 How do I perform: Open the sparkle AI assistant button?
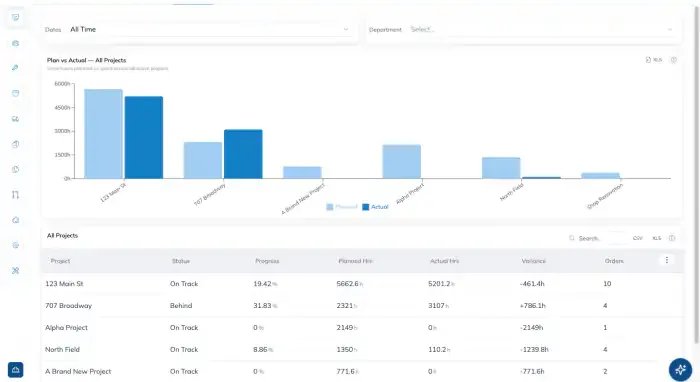(x=680, y=370)
